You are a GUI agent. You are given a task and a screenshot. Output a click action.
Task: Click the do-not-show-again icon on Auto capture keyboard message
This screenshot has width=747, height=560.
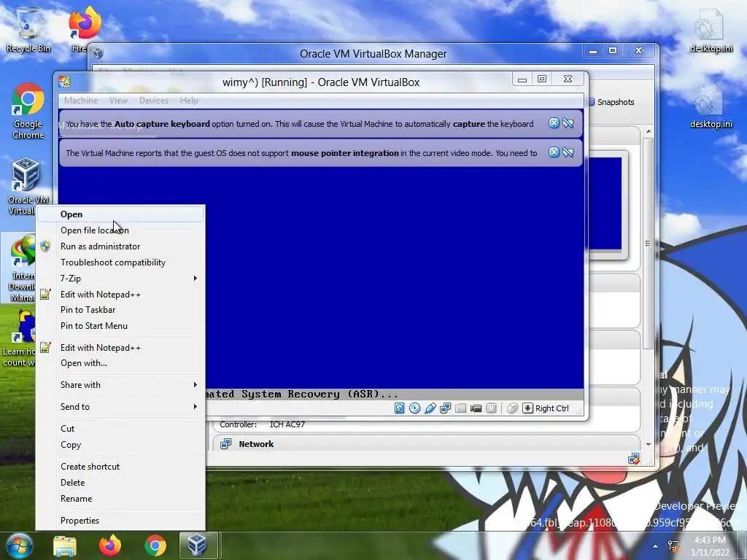coord(568,122)
